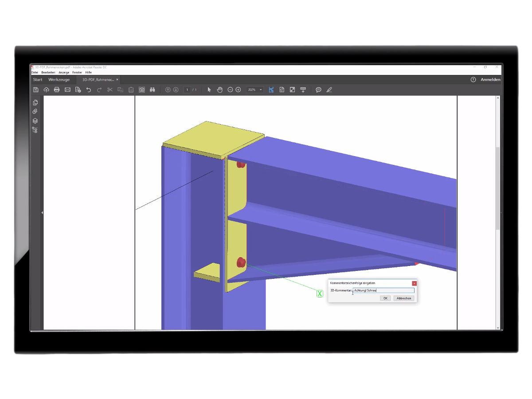Open the Modellhierarchie panel icon
The width and height of the screenshot is (532, 399).
point(35,130)
